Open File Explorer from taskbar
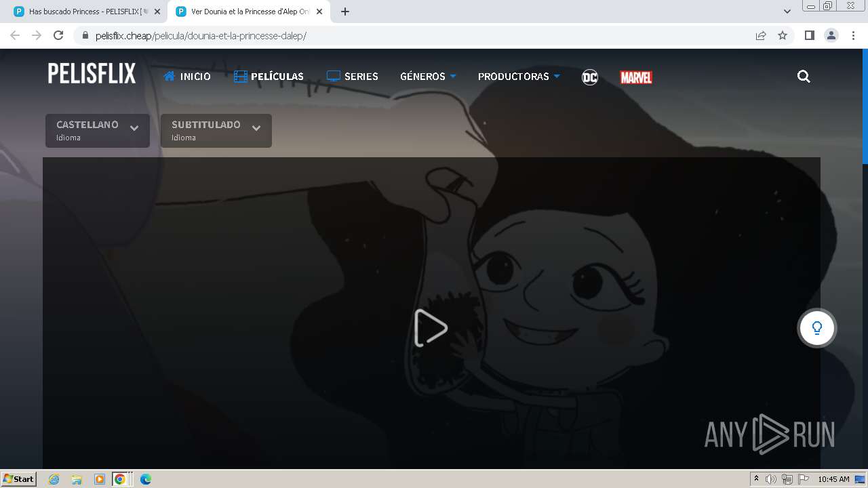Image resolution: width=868 pixels, height=488 pixels. tap(77, 479)
